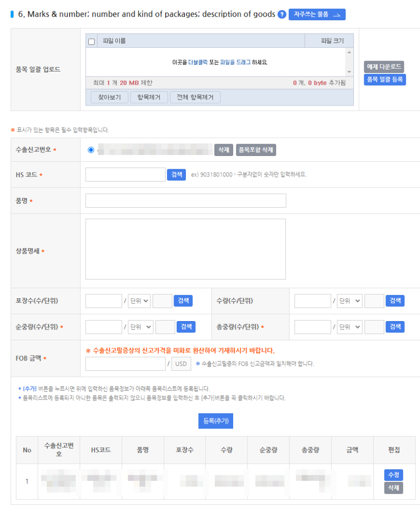Click 검색 in the 총중량 row
The width and height of the screenshot is (420, 505).
click(x=395, y=327)
